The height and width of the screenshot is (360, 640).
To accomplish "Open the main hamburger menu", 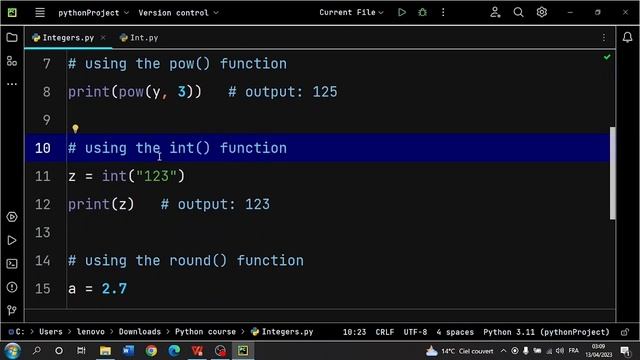I will click(x=40, y=13).
